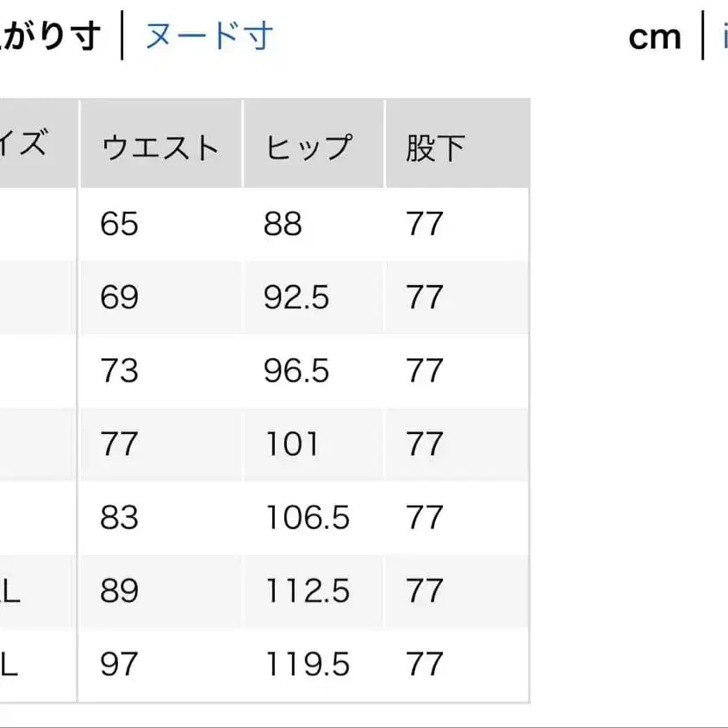This screenshot has width=728, height=728.
Task: Select the ウエスト column header
Action: click(160, 145)
